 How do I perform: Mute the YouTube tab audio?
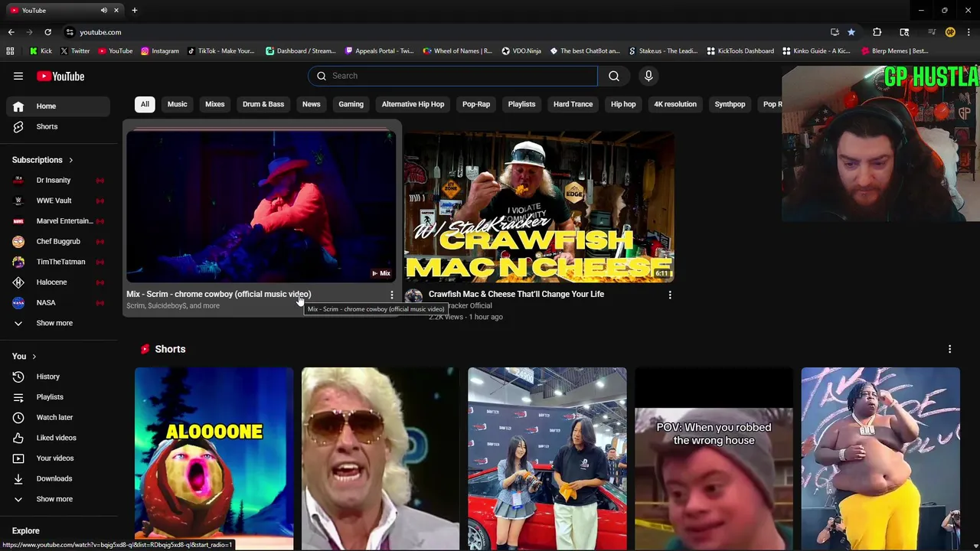click(x=103, y=11)
